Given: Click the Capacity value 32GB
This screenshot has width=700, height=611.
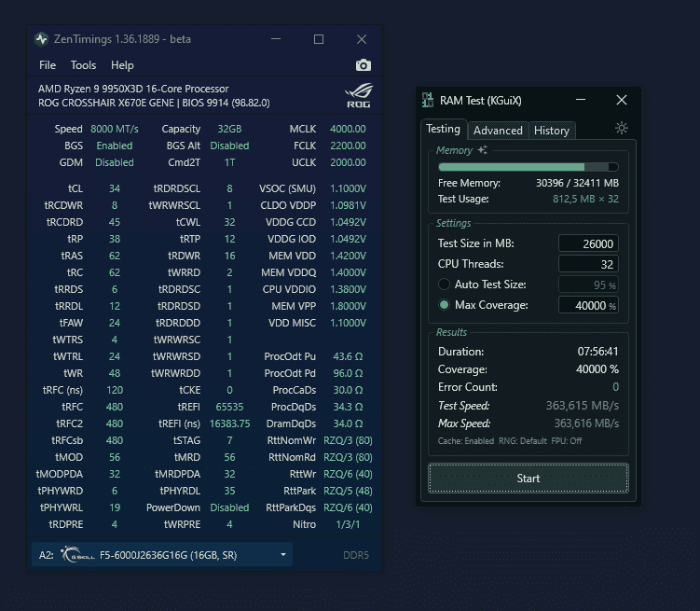Looking at the screenshot, I should point(229,129).
